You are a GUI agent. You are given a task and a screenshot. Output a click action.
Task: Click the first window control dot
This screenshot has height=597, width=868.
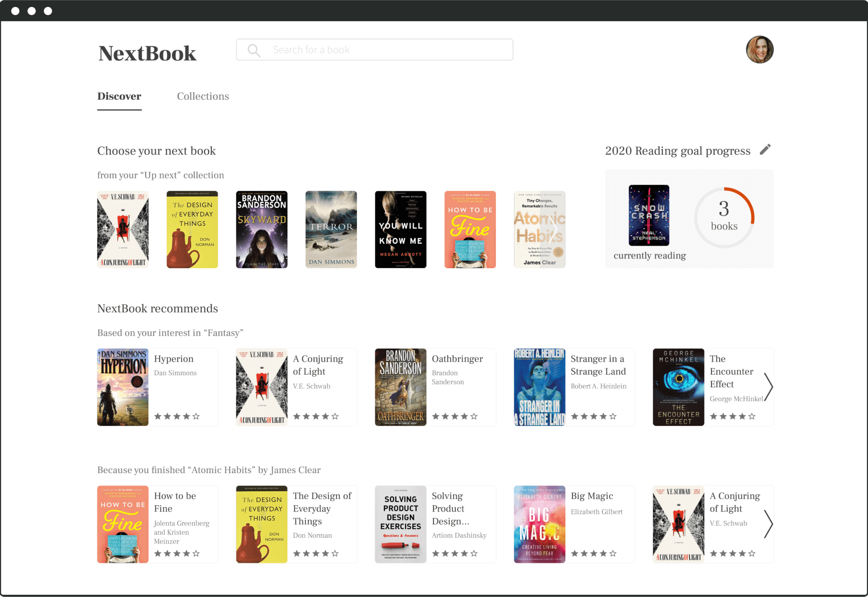(15, 11)
